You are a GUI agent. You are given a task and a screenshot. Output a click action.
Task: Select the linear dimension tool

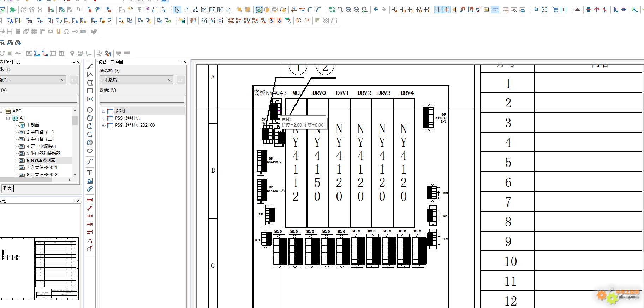click(x=90, y=200)
